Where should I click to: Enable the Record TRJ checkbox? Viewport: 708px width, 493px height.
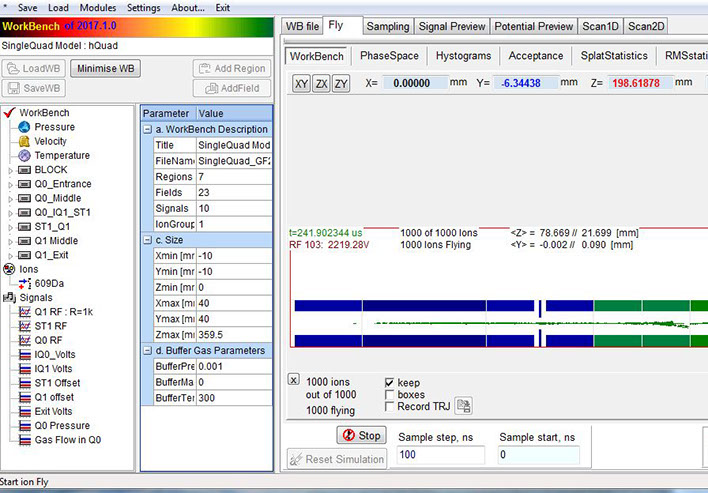(x=390, y=406)
